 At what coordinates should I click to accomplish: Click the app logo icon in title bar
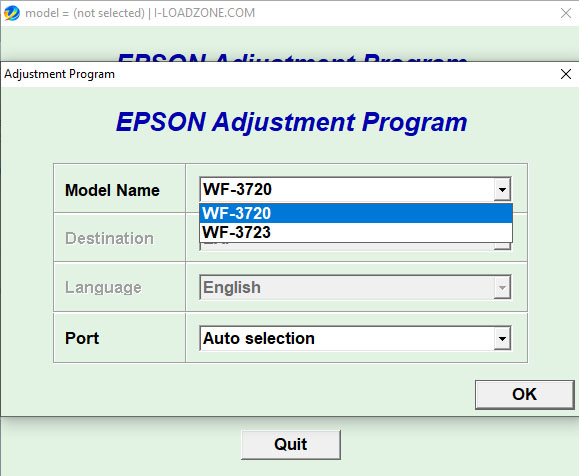[11, 13]
